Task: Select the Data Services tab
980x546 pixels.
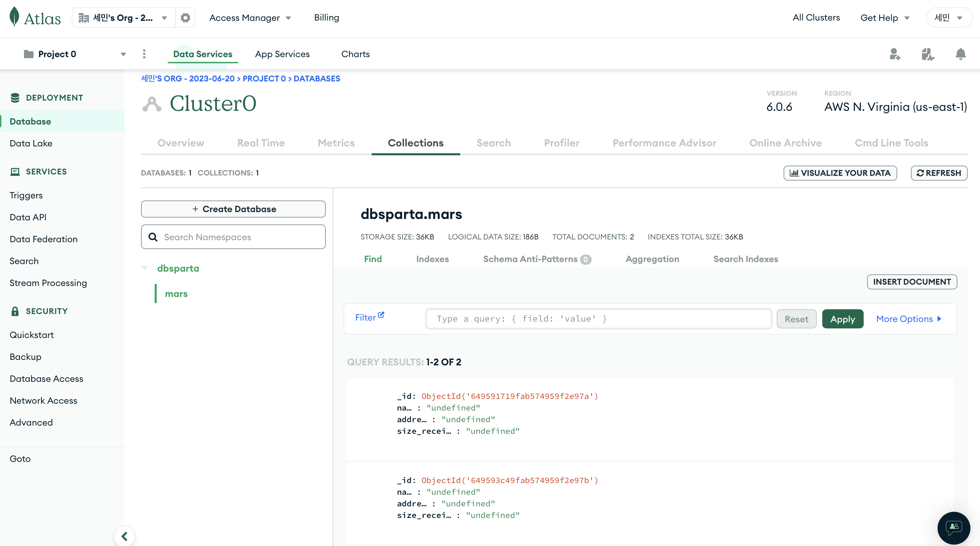Action: click(202, 54)
